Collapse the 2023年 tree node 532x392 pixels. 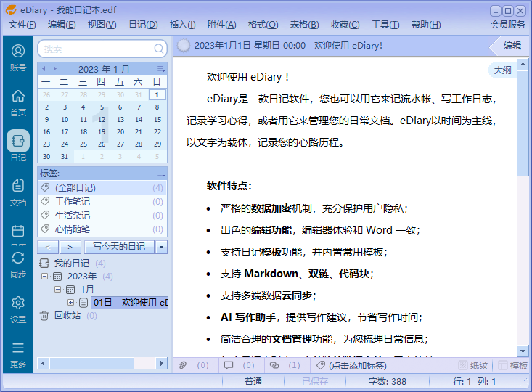44,277
